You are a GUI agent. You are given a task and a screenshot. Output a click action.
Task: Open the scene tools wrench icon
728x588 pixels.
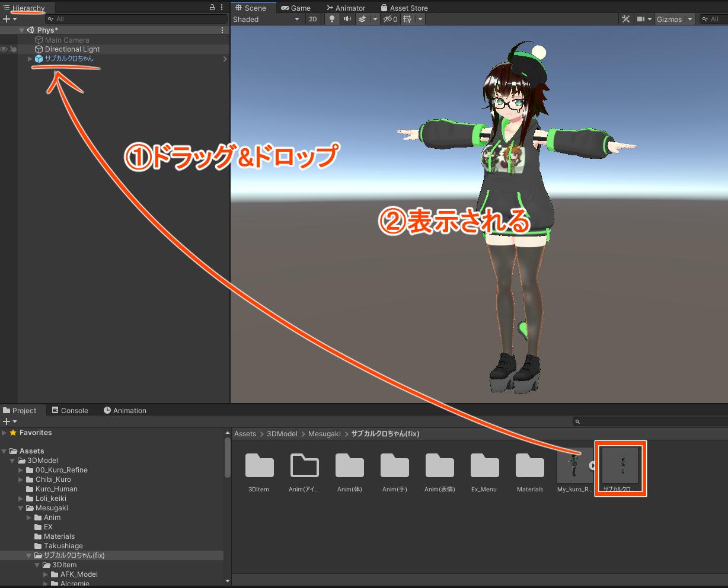(x=625, y=19)
